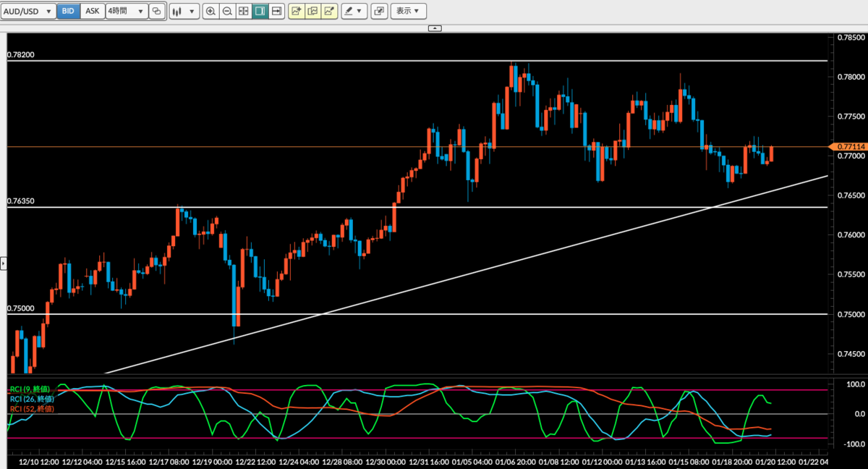The image size is (868, 469).
Task: Click the RCI (9, 終値) indicator label
Action: 30,390
